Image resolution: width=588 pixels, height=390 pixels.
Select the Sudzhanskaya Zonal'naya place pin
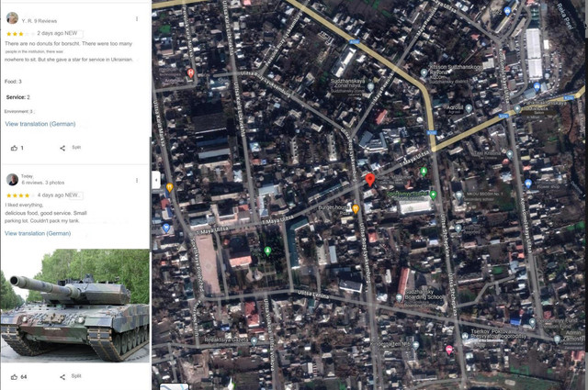370,87
